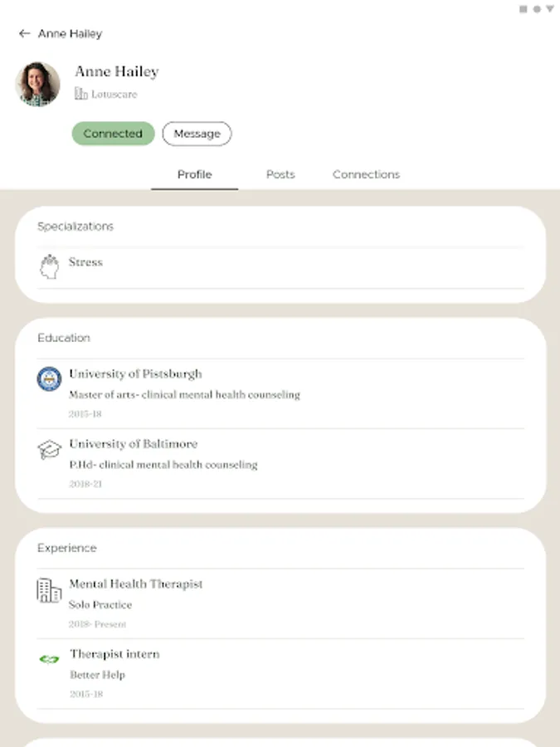Tap the graduation cap icon

click(x=50, y=450)
